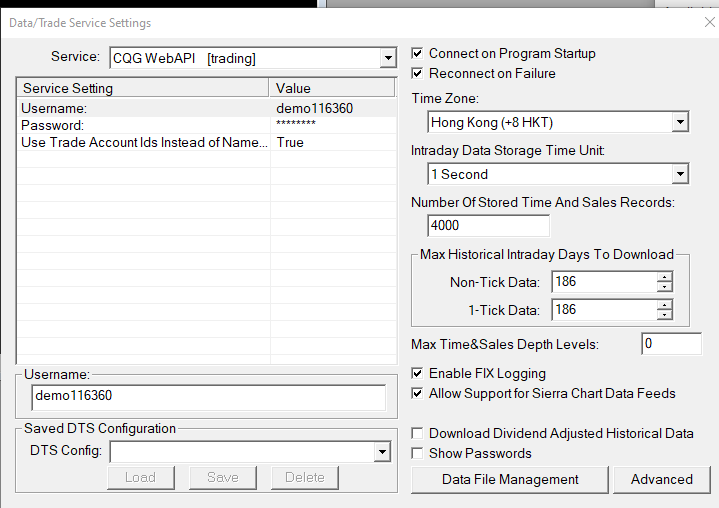Enable Download Dividend Adjusted Historical Data
The height and width of the screenshot is (508, 719).
pyautogui.click(x=417, y=433)
